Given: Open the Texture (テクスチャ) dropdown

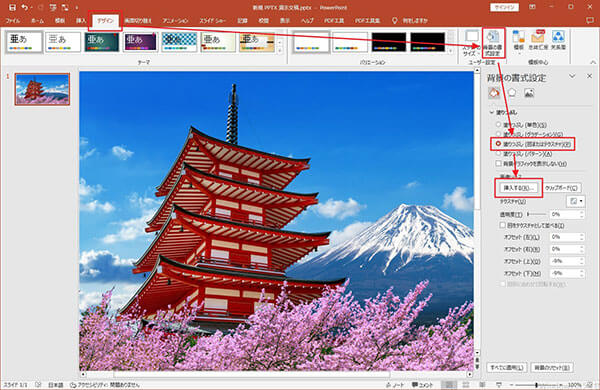Looking at the screenshot, I should (576, 201).
